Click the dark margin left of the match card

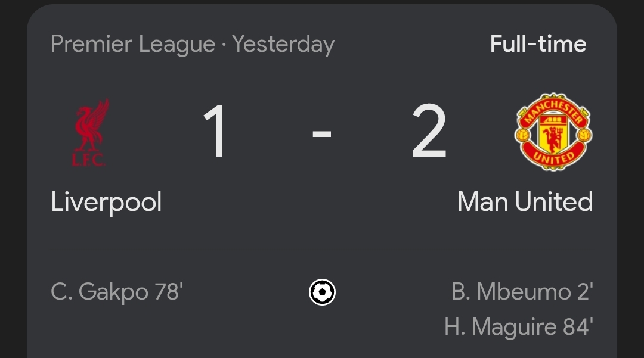(13, 179)
